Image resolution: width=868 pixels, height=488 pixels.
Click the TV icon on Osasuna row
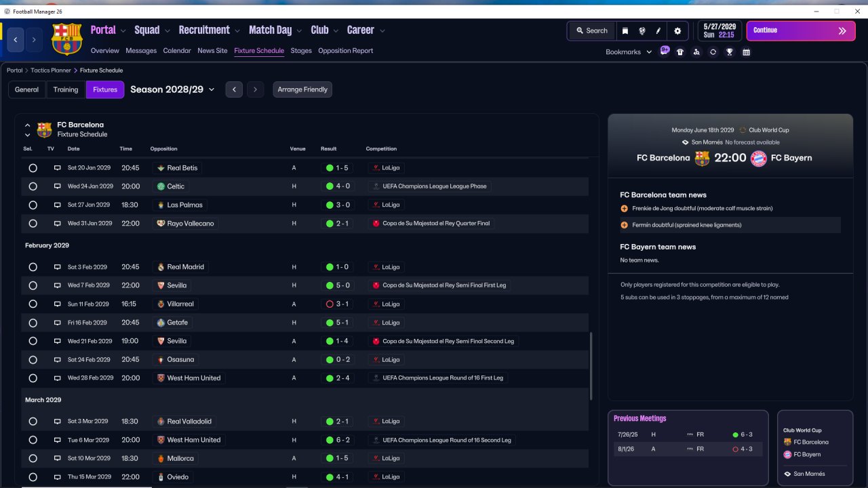(x=58, y=360)
